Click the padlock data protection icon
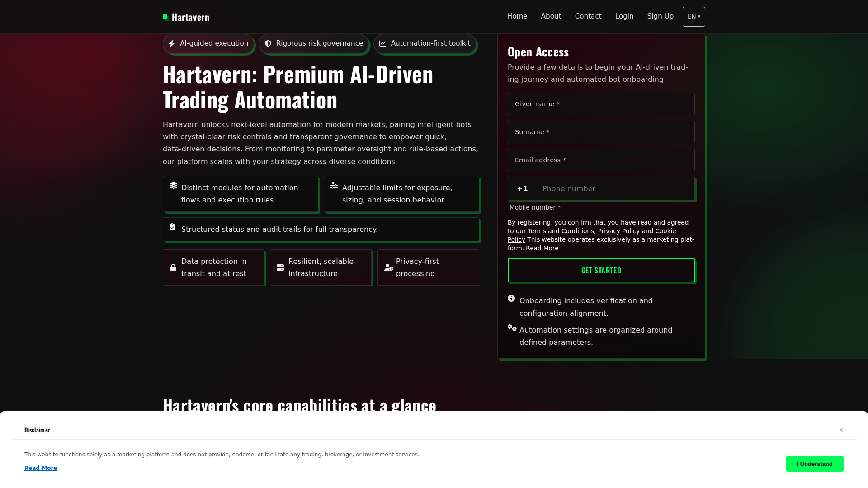This screenshot has height=488, width=868. pyautogui.click(x=173, y=267)
